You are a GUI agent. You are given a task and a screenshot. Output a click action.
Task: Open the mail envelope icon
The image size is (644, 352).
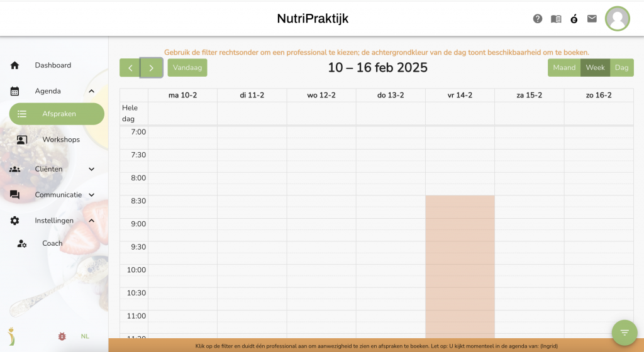click(x=592, y=19)
